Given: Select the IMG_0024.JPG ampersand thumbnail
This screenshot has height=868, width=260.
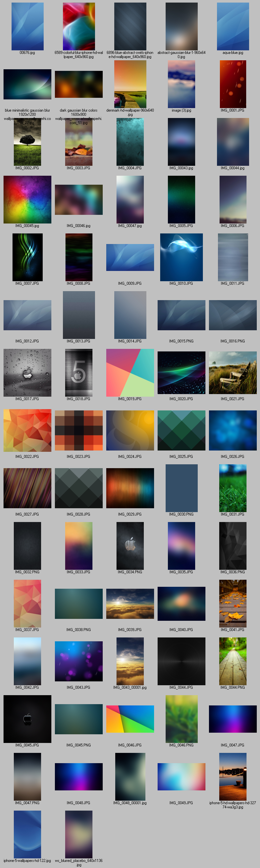Looking at the screenshot, I should (x=130, y=430).
